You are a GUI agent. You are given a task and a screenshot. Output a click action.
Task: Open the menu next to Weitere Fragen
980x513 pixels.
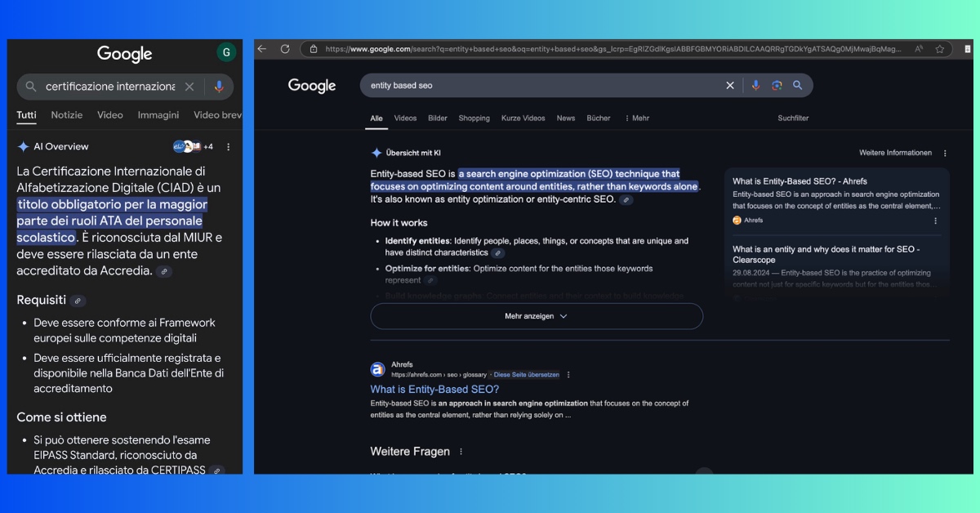[461, 452]
